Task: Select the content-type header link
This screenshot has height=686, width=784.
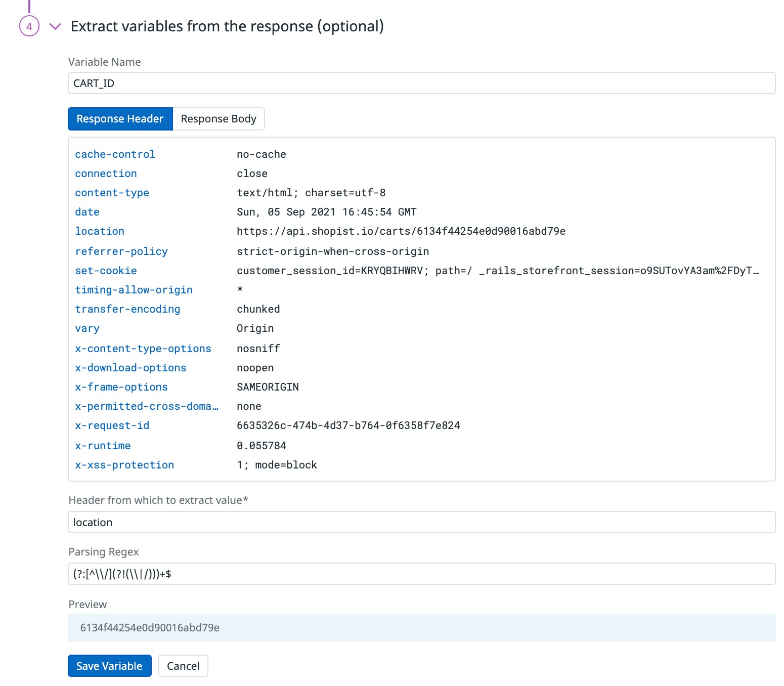Action: [112, 193]
